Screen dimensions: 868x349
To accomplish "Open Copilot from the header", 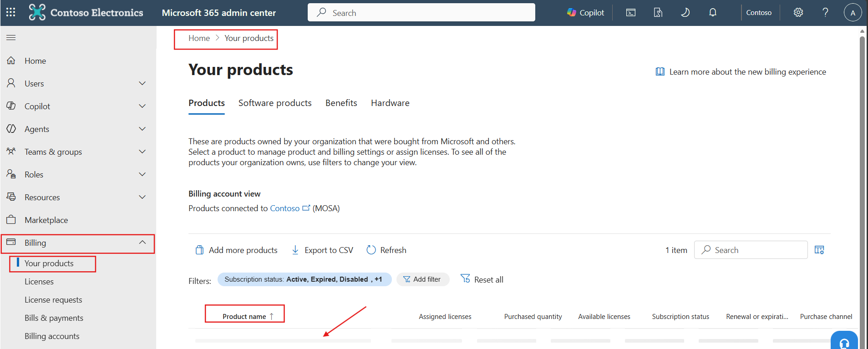I will (585, 13).
